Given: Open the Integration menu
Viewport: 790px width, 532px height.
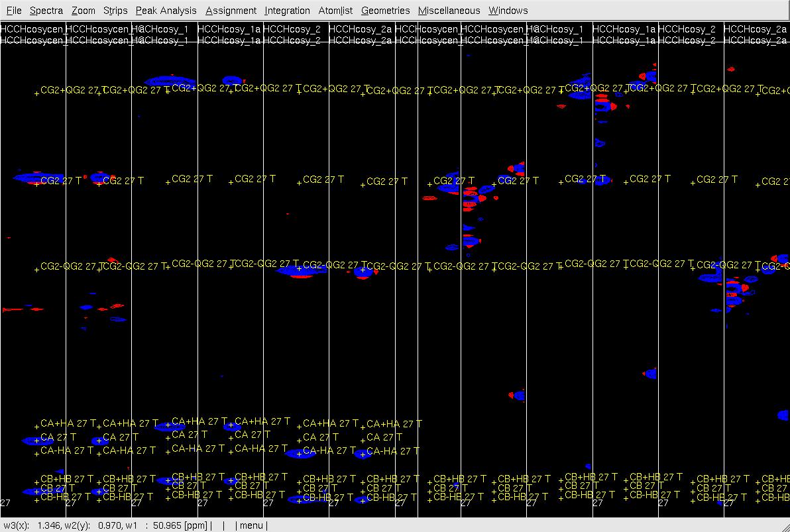Looking at the screenshot, I should [x=287, y=11].
